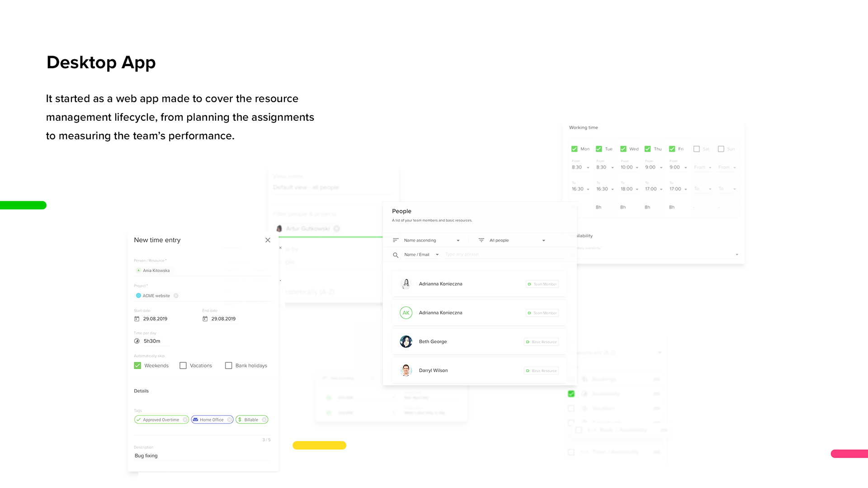Uncheck Fri in Working time
This screenshot has height=488, width=868.
(672, 149)
